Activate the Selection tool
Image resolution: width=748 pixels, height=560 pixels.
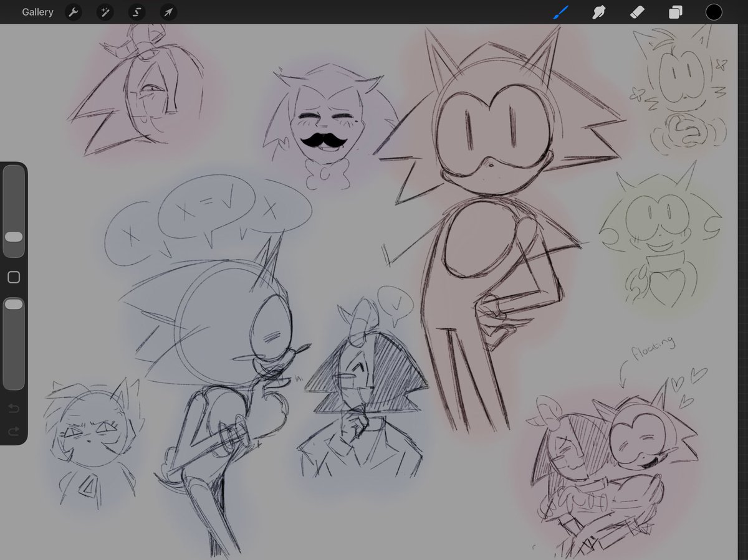[x=137, y=12]
